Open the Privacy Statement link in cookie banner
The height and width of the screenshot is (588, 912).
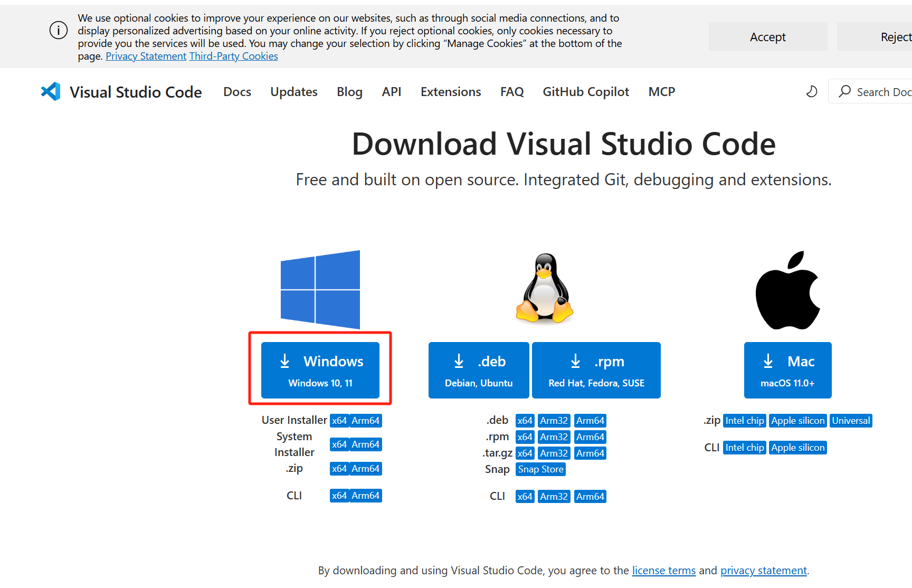146,56
